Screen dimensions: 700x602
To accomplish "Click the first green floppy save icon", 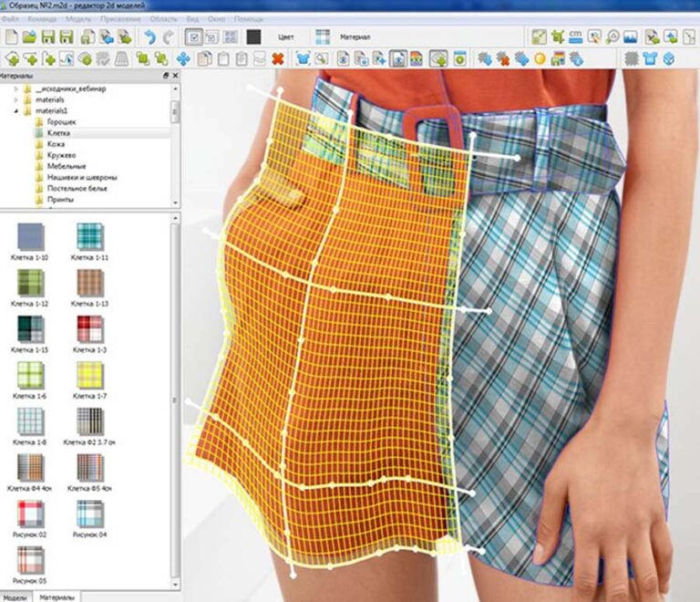I will [47, 37].
